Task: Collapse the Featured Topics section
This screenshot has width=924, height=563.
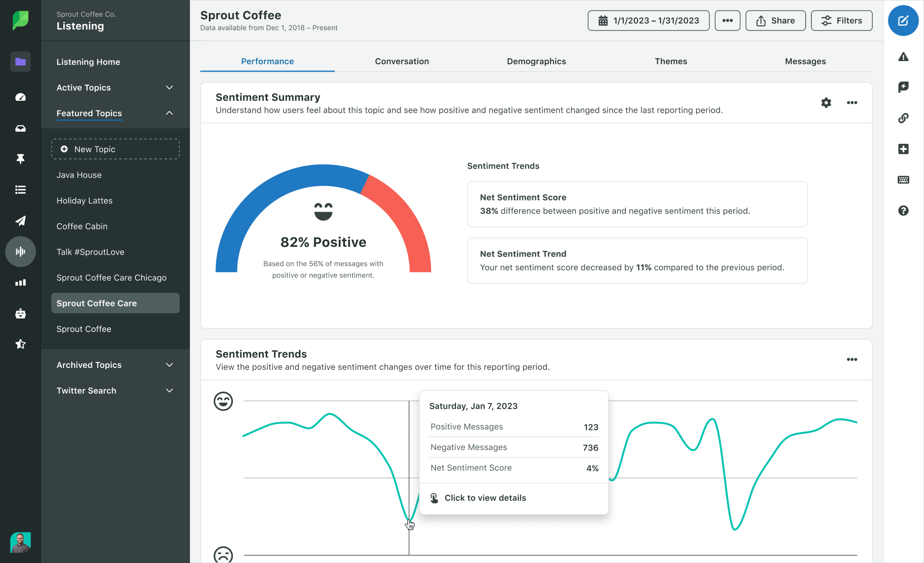Action: click(x=168, y=113)
